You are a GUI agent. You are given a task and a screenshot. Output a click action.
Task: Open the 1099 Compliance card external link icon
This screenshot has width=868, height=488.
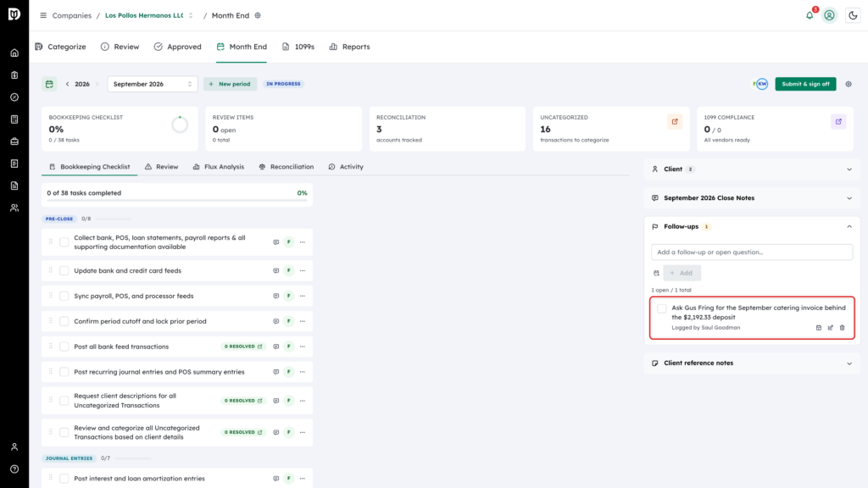coord(838,122)
